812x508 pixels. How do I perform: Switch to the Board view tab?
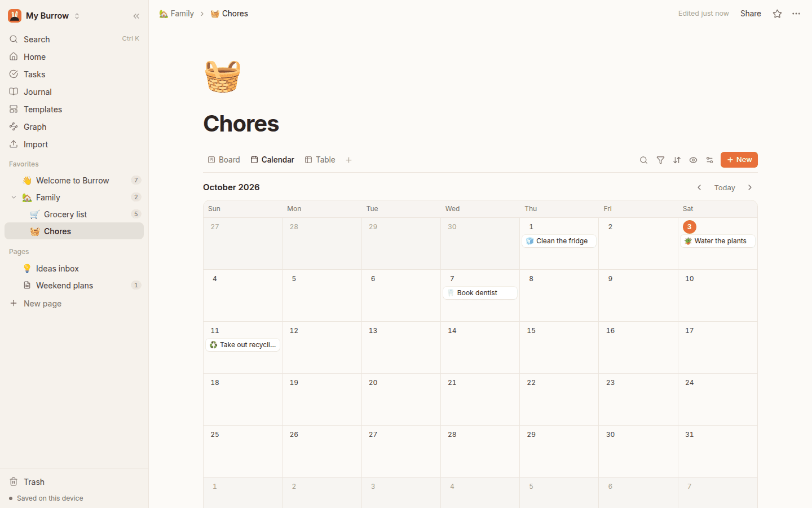coord(224,160)
